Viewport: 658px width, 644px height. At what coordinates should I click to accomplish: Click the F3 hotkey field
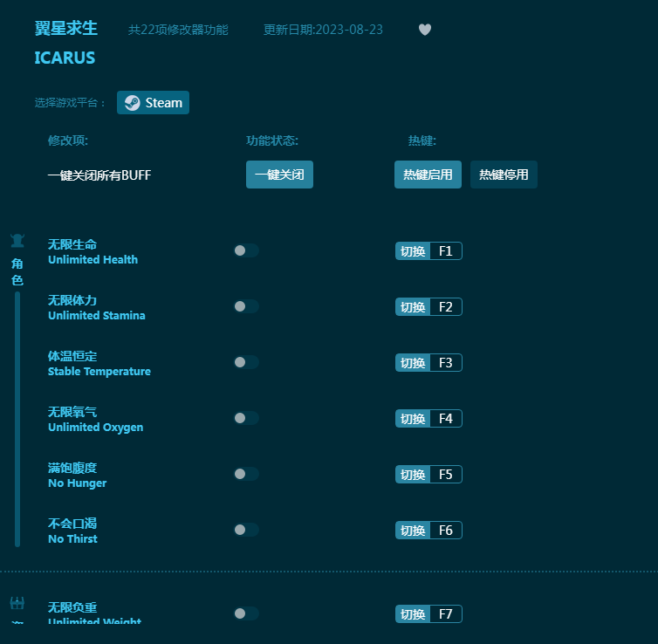tap(446, 362)
